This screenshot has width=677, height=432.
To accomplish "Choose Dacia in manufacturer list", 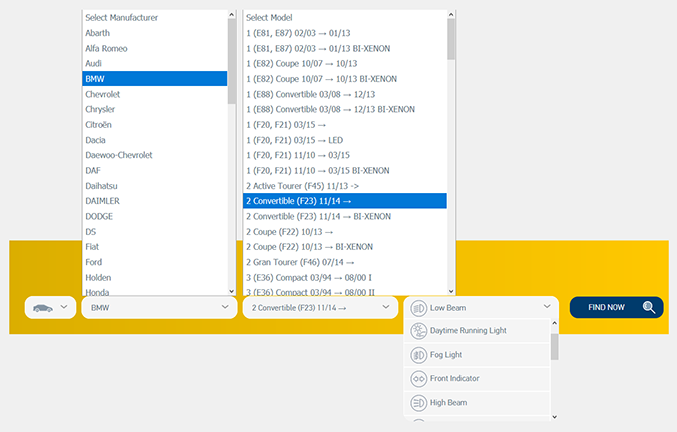I will pyautogui.click(x=155, y=140).
